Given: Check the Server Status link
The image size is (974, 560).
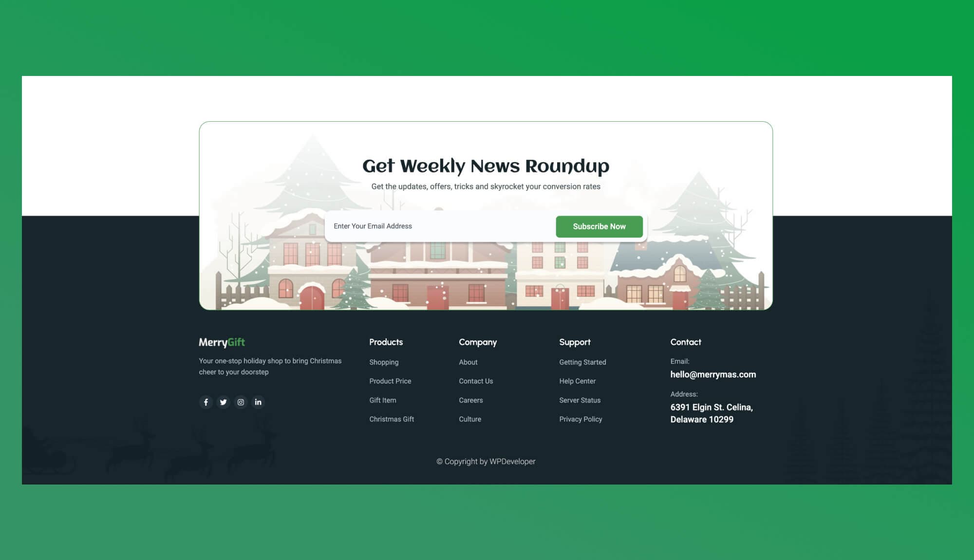Looking at the screenshot, I should (x=580, y=400).
